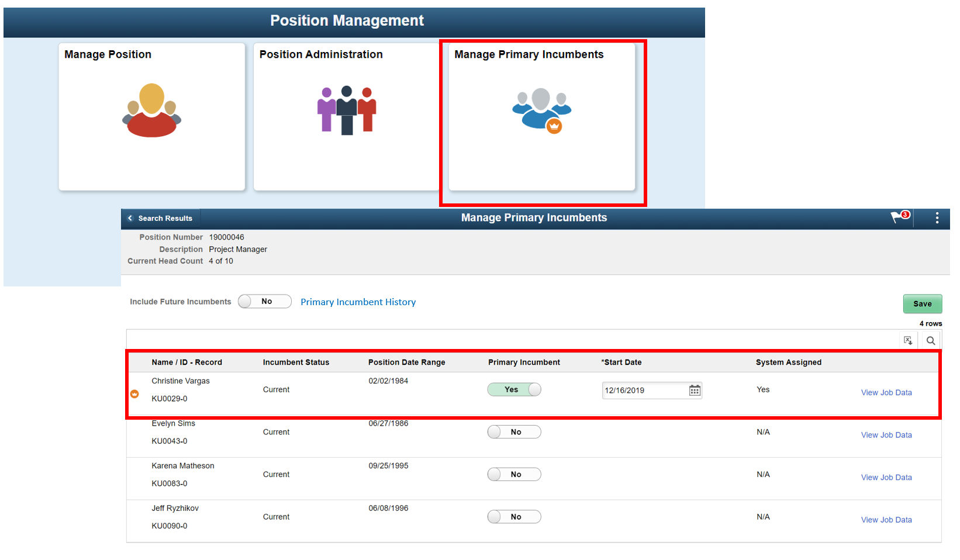Open the Position Administration people icon
Image resolution: width=960 pixels, height=560 pixels.
(347, 110)
